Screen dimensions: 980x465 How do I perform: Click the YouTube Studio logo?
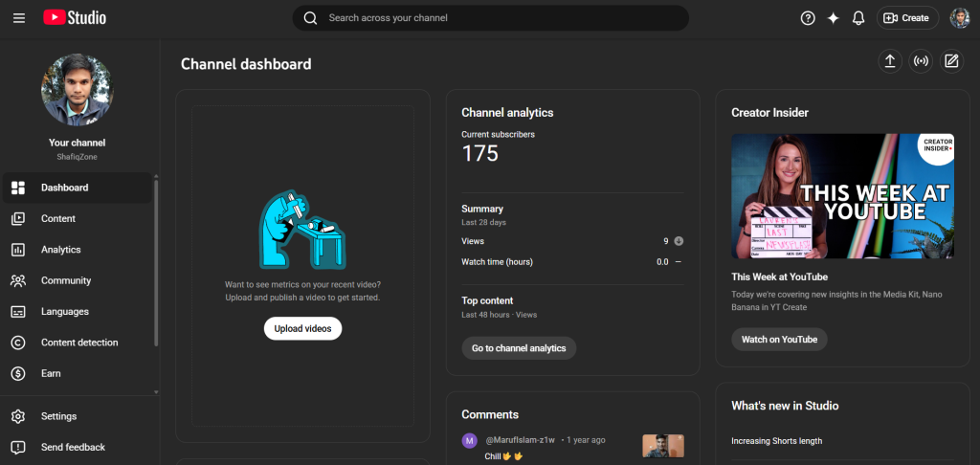point(75,18)
